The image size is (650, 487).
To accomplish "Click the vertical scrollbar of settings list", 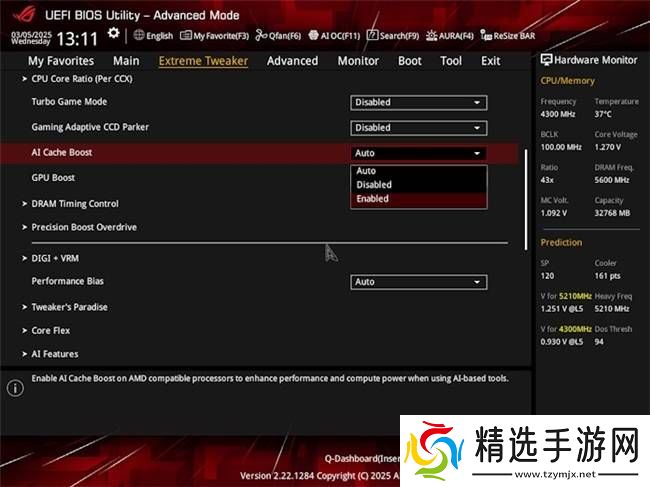I will 527,200.
